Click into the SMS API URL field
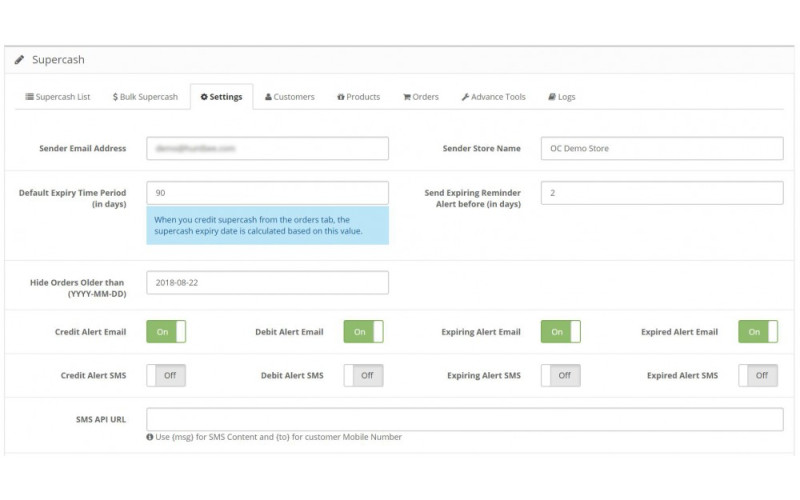Screen dimensions: 800x500 click(464, 419)
